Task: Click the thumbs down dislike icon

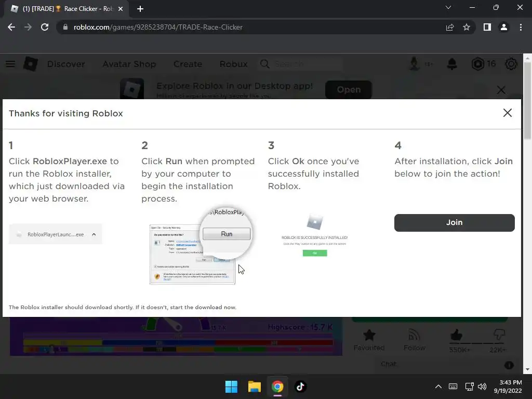Action: coord(499,335)
